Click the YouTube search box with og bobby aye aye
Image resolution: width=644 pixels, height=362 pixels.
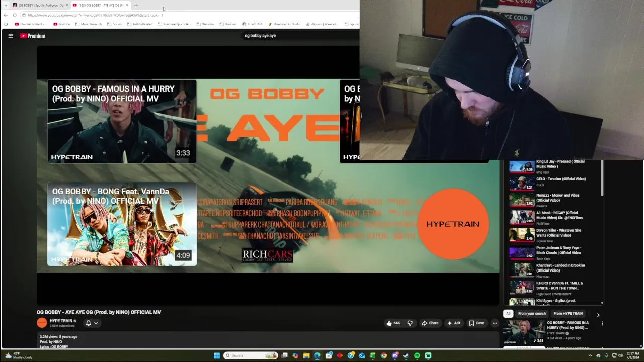coord(299,36)
